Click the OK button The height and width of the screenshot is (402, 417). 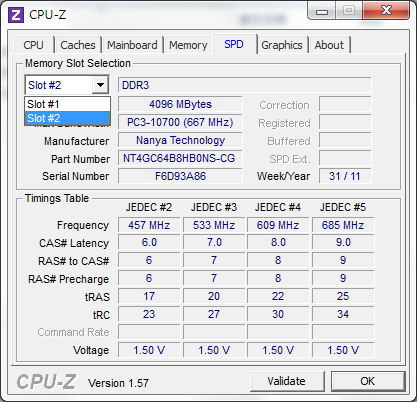368,381
